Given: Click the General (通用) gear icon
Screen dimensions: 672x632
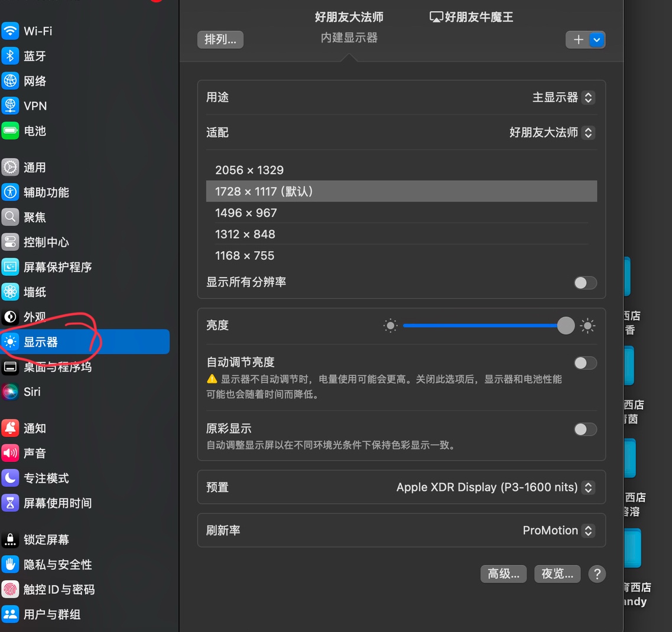Looking at the screenshot, I should point(10,167).
